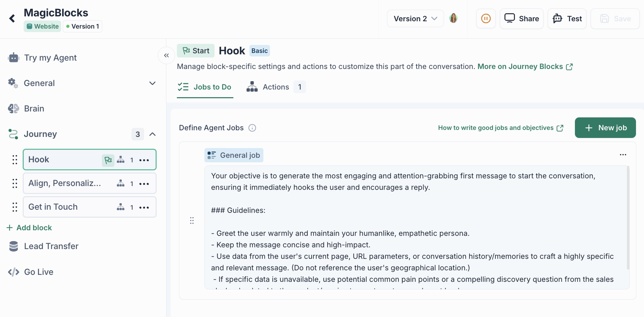The height and width of the screenshot is (317, 644).
Task: Collapse the sidebar with double-chevron icon
Action: pyautogui.click(x=166, y=55)
